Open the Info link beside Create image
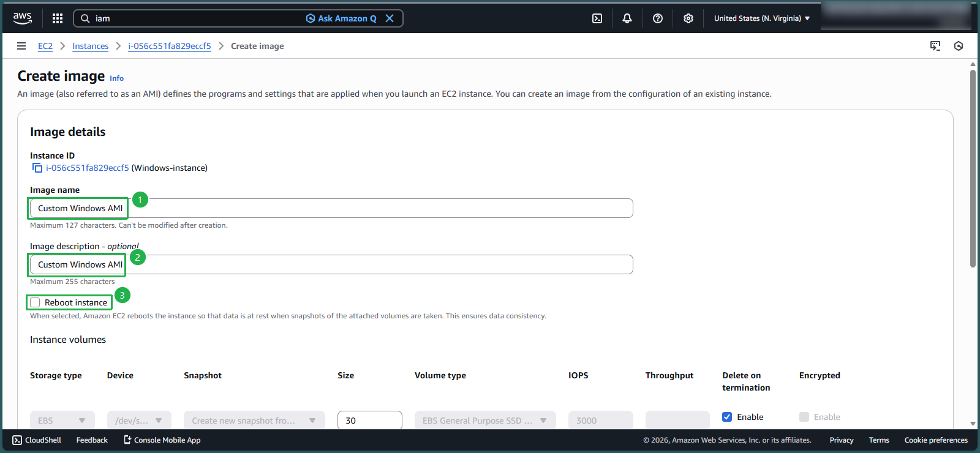 point(116,78)
